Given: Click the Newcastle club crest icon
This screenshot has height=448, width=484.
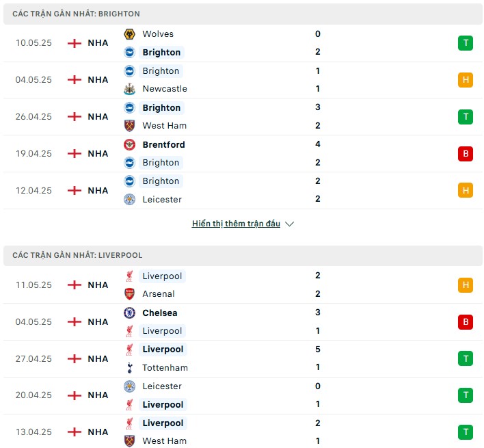Looking at the screenshot, I should 129,89.
